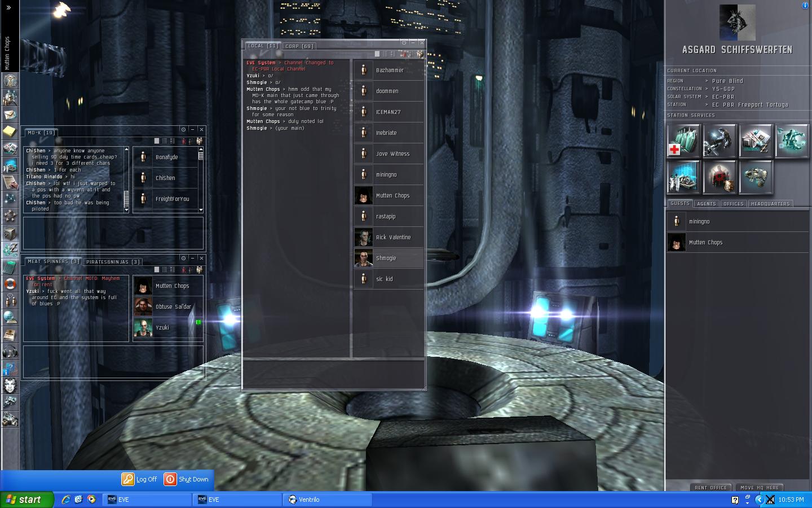Open the star Map constellation icon
812x508 pixels.
pos(10,199)
